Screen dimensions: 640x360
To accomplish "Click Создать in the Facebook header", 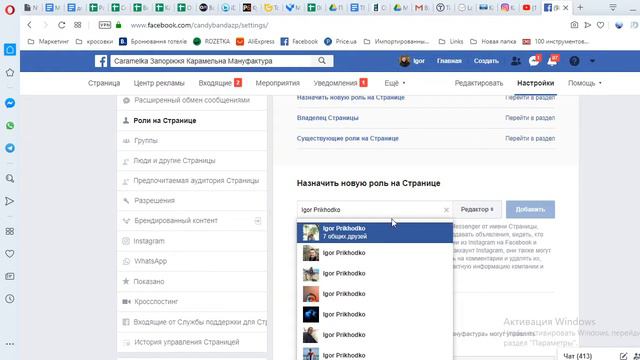I will pyautogui.click(x=486, y=61).
